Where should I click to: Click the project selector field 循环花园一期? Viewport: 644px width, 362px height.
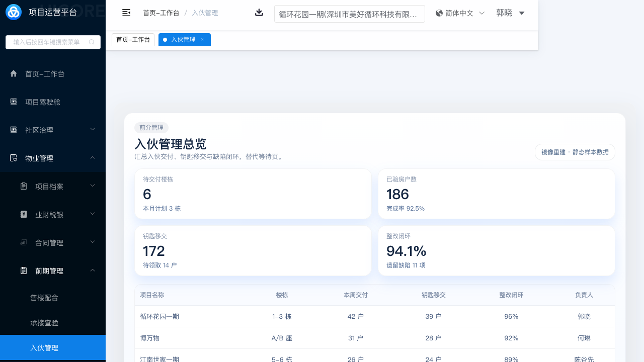[349, 14]
